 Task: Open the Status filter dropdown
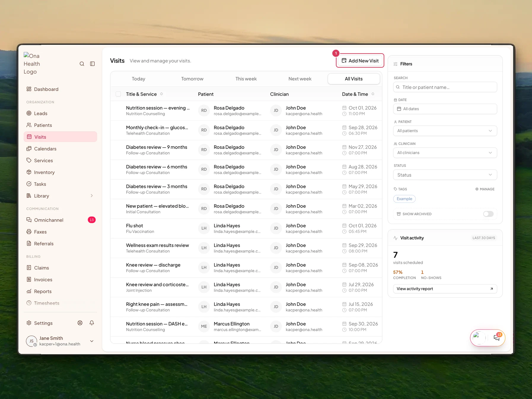445,175
